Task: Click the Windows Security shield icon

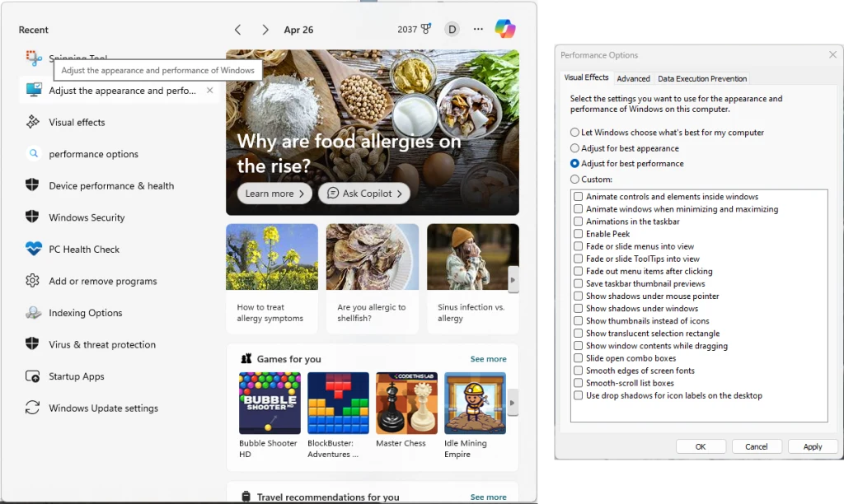Action: (32, 217)
